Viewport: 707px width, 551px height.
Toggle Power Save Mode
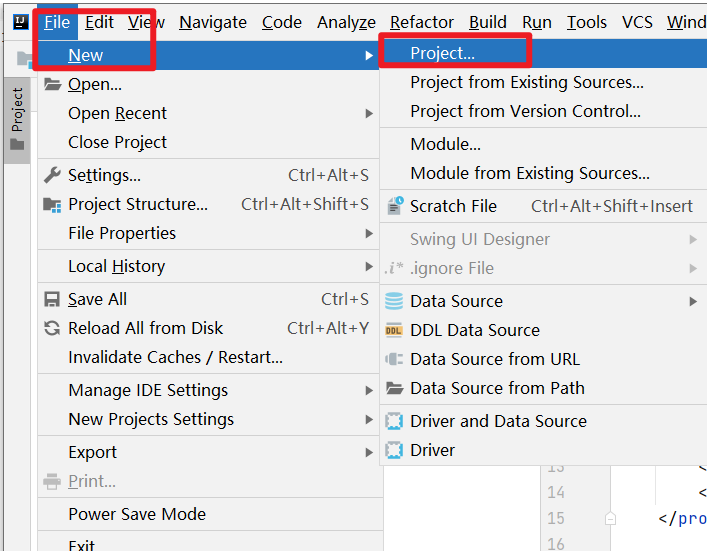pyautogui.click(x=137, y=514)
